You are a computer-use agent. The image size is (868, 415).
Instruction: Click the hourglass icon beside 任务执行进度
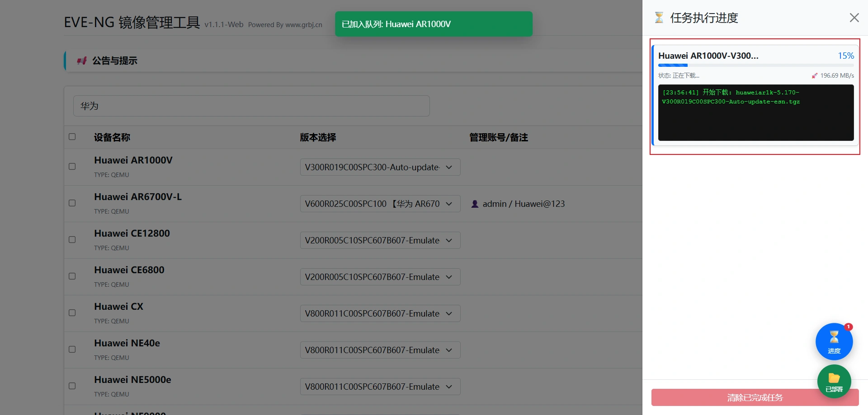pyautogui.click(x=659, y=18)
